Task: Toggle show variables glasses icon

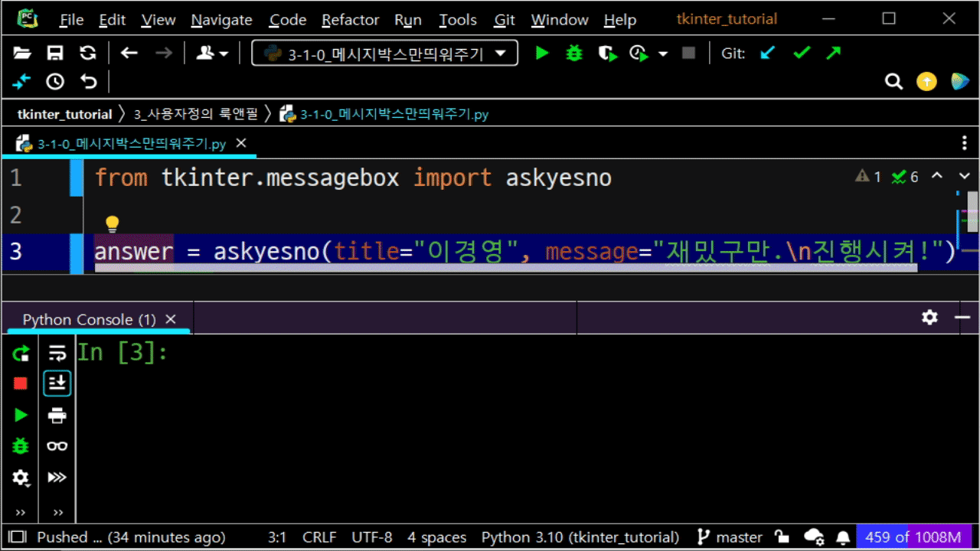Action: (57, 446)
